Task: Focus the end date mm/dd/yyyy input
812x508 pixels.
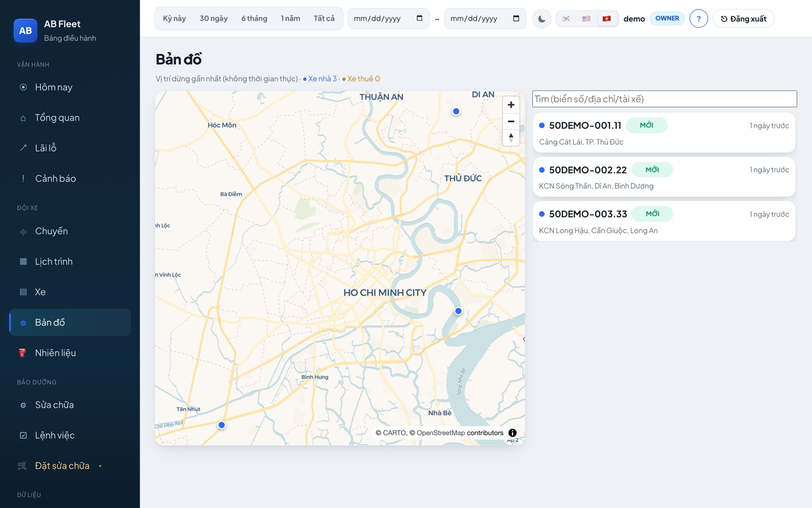Action: point(485,19)
